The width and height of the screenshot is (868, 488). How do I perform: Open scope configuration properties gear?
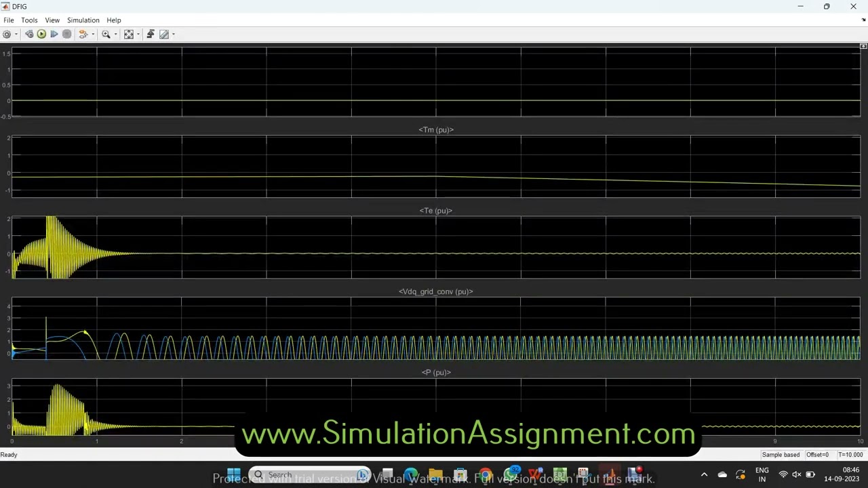pyautogui.click(x=7, y=34)
